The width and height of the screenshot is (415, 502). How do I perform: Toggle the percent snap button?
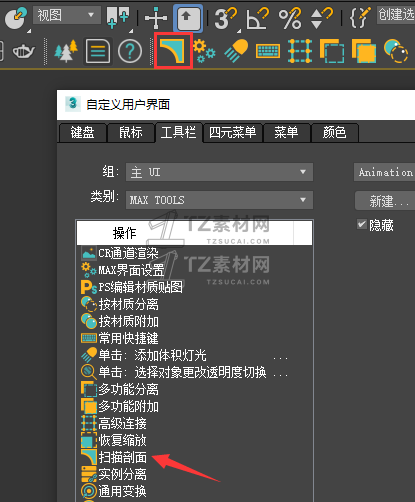[x=290, y=18]
